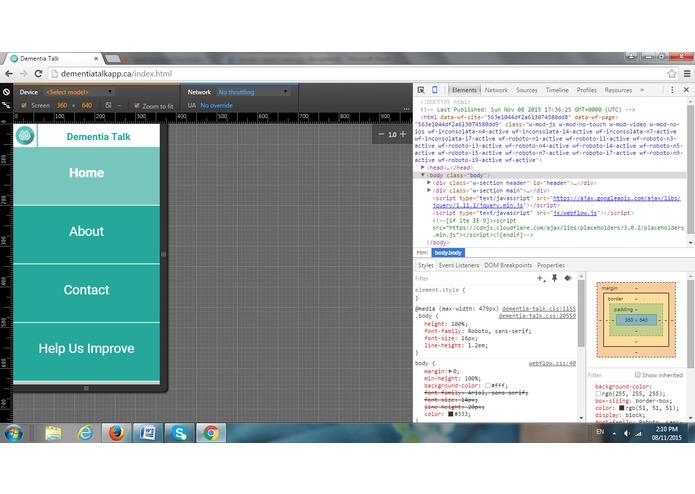Expand the head element node
This screenshot has width=695, height=494.
(x=423, y=167)
